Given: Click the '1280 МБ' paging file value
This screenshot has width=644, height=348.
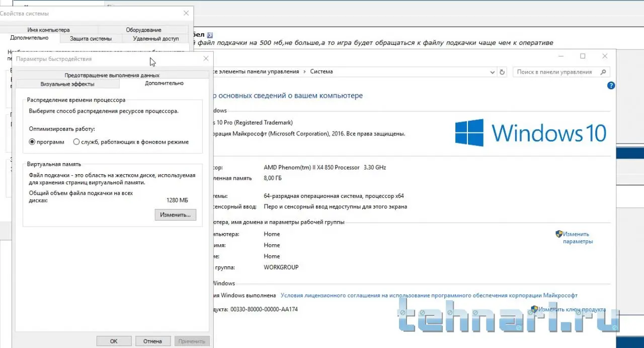Looking at the screenshot, I should pos(177,200).
